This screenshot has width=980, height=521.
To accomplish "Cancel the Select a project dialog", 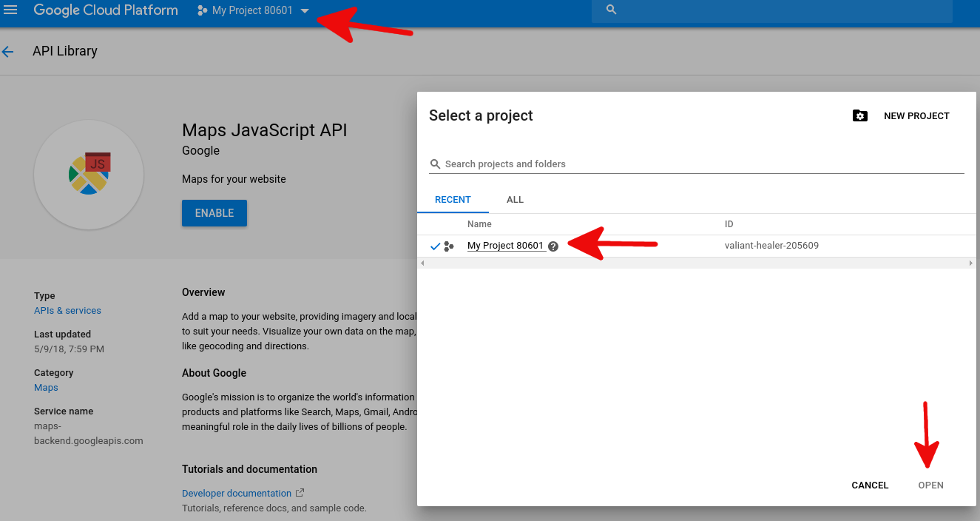I will coord(870,485).
